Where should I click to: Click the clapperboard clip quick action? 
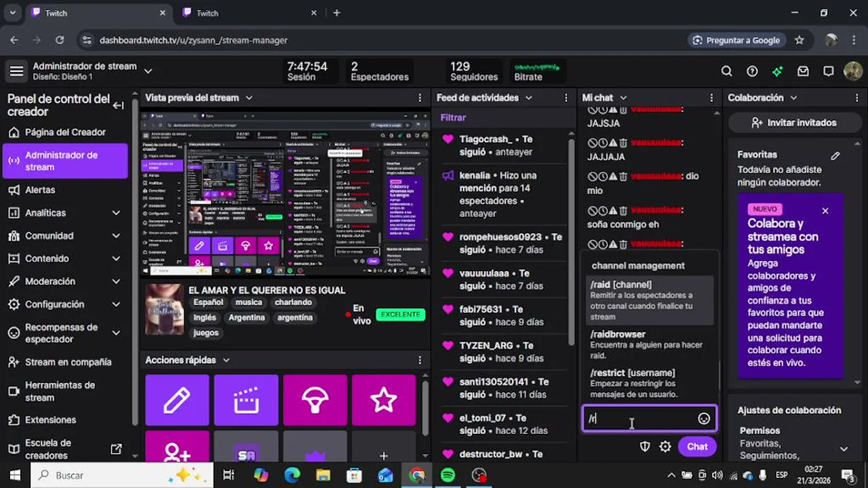click(246, 400)
